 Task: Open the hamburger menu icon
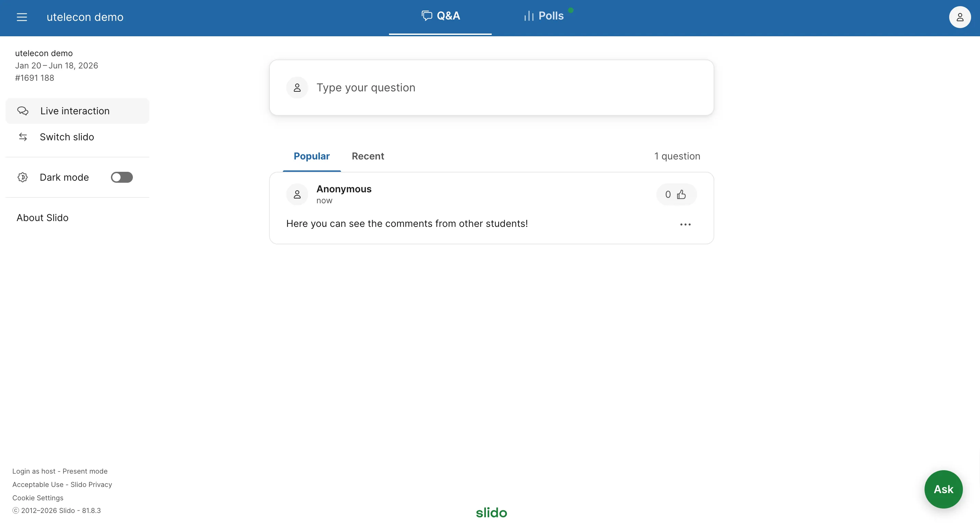(22, 17)
